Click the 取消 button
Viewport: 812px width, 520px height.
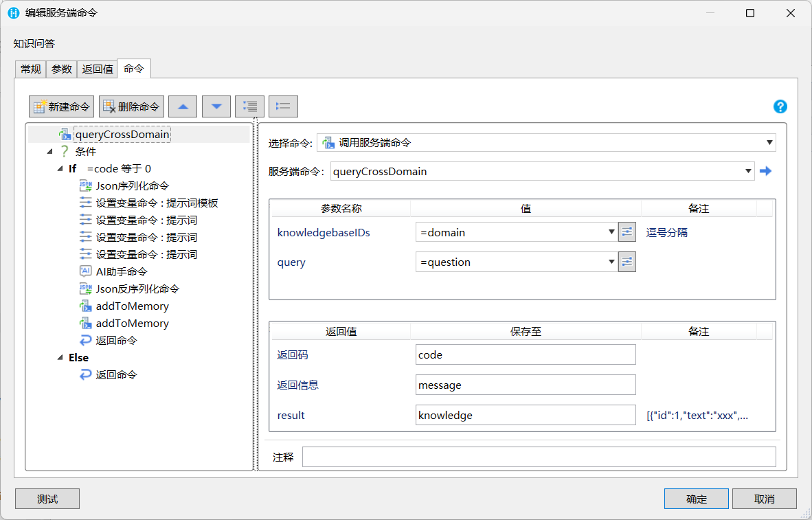[x=765, y=499]
